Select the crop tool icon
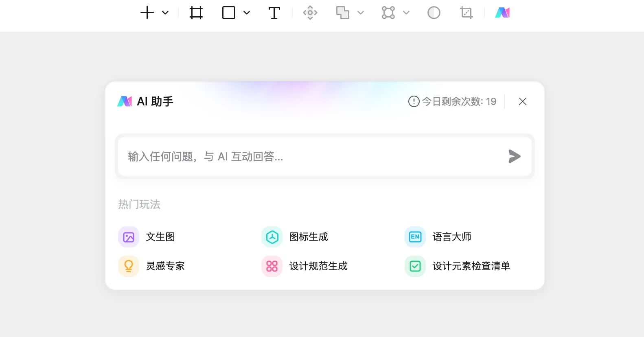Image resolution: width=644 pixels, height=337 pixels. pos(467,13)
